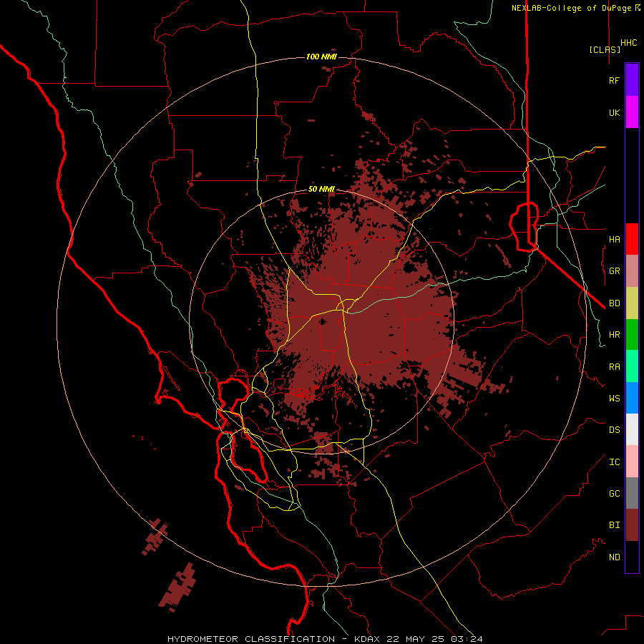
Task: Click the HR green legend swatch
Action: [632, 335]
